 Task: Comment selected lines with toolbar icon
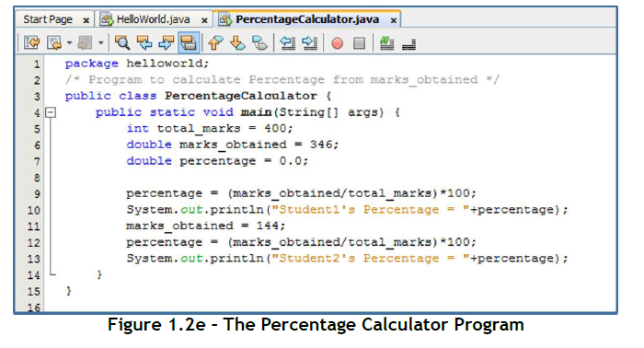(x=386, y=42)
